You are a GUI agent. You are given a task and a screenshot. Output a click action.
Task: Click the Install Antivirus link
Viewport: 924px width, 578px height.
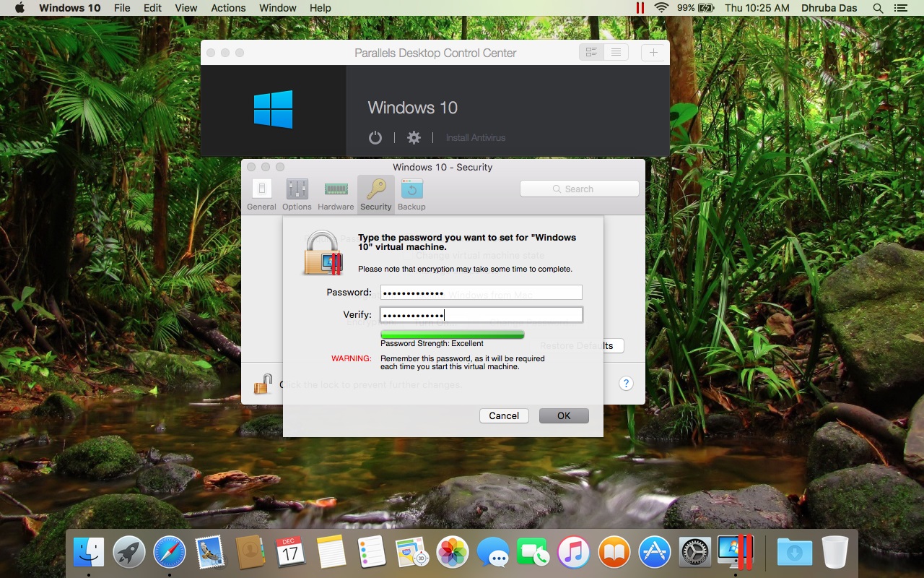[476, 137]
